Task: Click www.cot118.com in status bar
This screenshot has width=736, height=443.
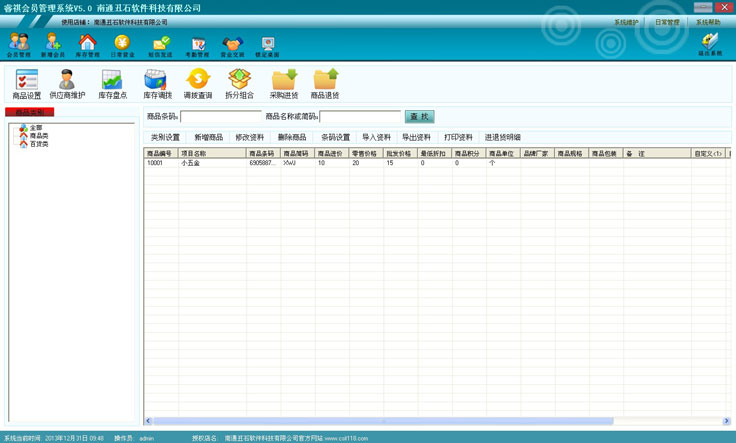Action: pyautogui.click(x=346, y=438)
